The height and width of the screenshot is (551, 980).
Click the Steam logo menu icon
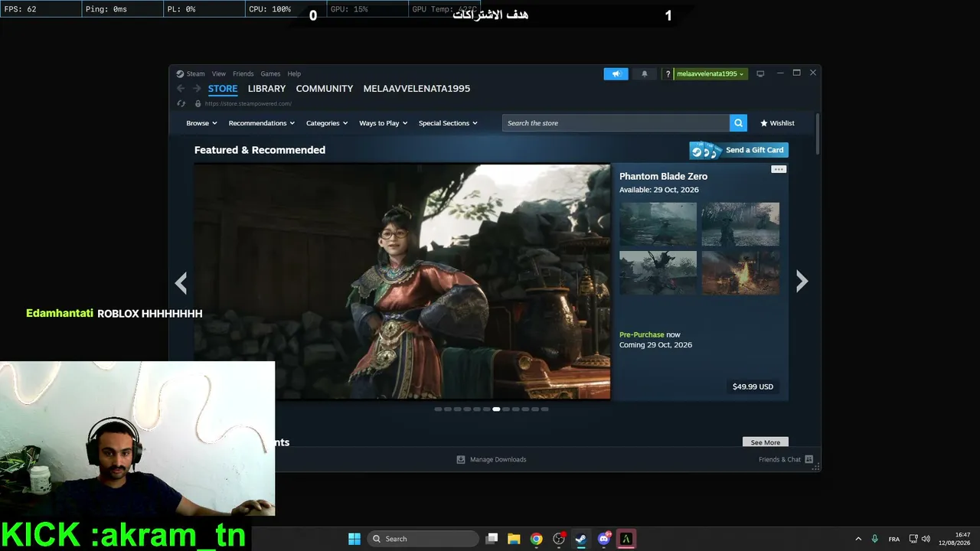tap(180, 74)
